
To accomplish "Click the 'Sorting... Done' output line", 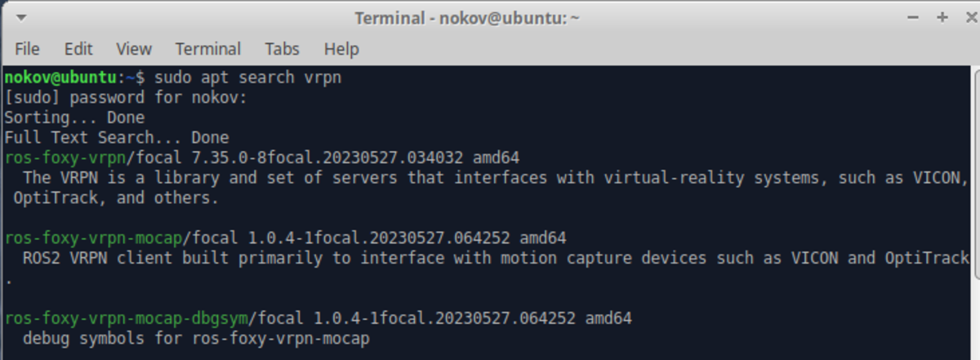I will point(74,118).
